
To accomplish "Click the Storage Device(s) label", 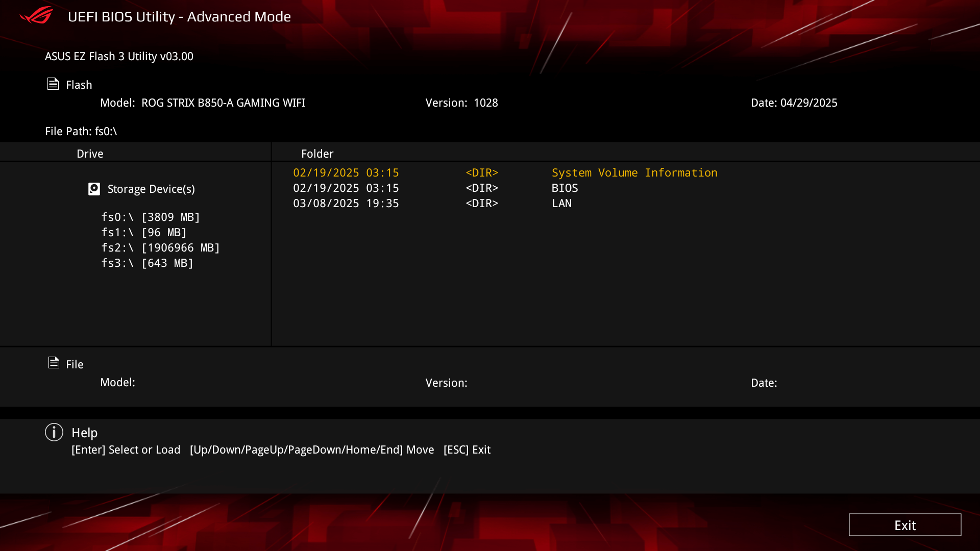I will click(x=151, y=189).
